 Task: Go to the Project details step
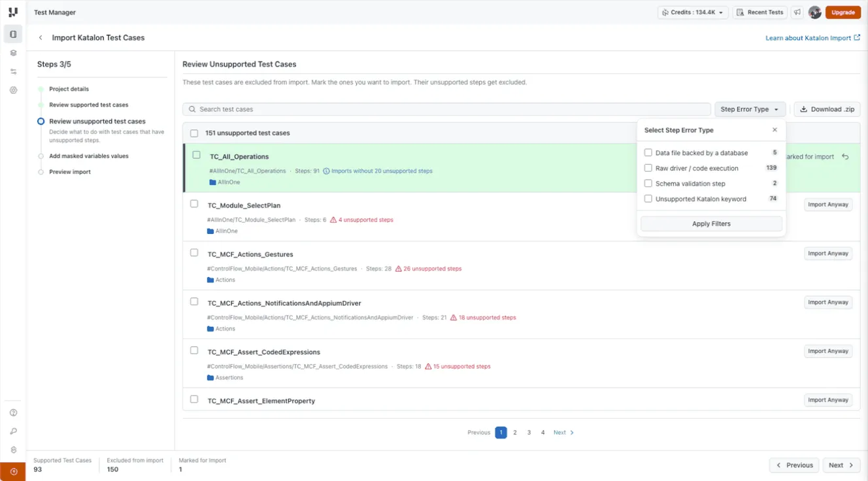click(x=69, y=89)
